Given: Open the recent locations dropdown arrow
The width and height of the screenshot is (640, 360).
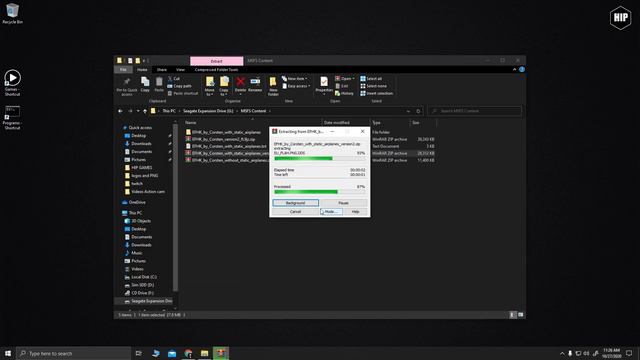Looking at the screenshot, I should tap(138, 111).
